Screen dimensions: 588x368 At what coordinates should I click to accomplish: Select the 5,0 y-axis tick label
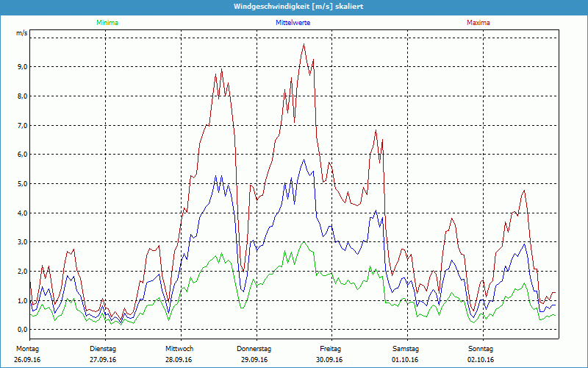pyautogui.click(x=21, y=184)
